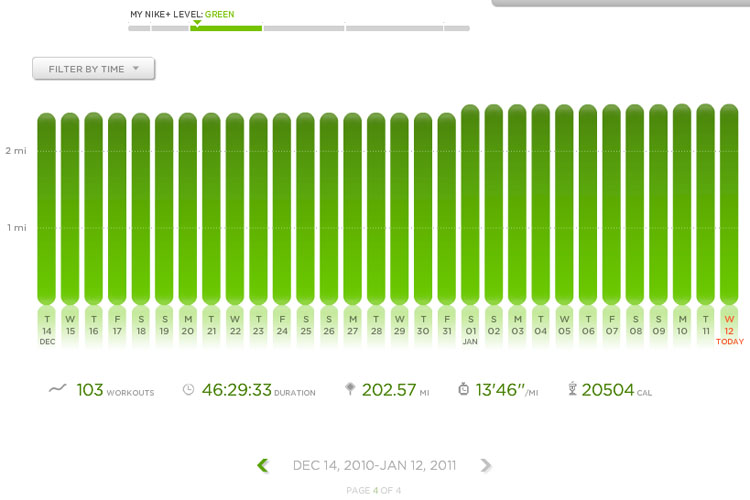750x500 pixels.
Task: Select the run bar for Saturday 18
Action: click(x=141, y=209)
